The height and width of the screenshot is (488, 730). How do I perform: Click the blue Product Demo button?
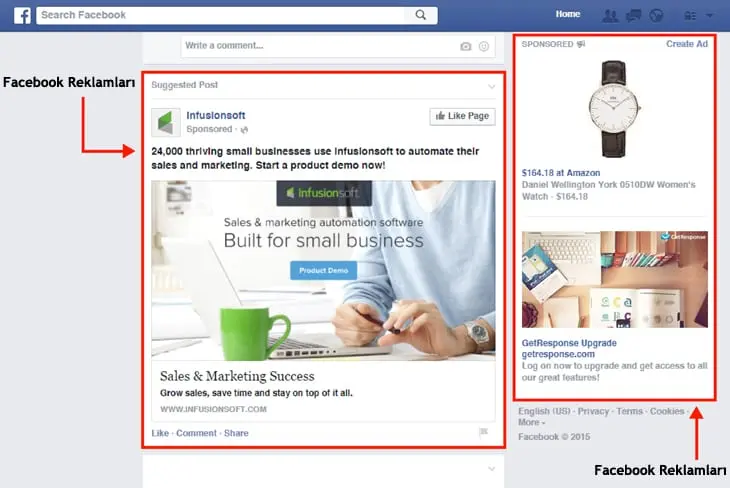(324, 271)
